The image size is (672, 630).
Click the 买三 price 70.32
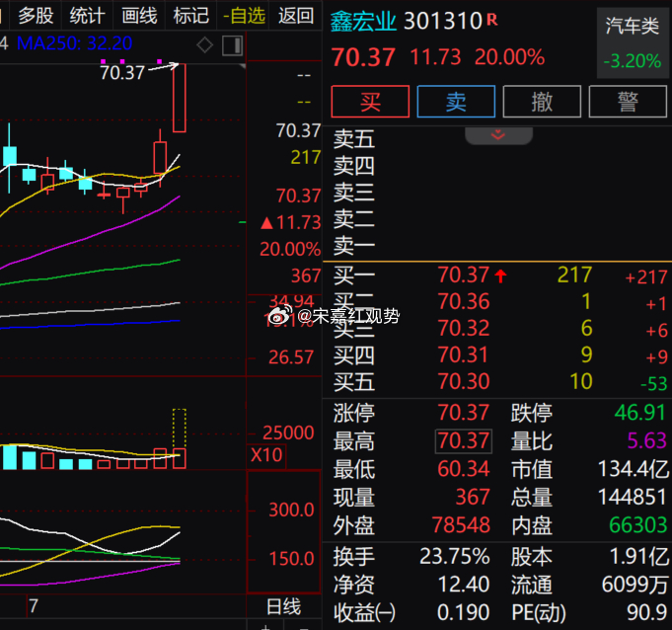click(x=463, y=329)
